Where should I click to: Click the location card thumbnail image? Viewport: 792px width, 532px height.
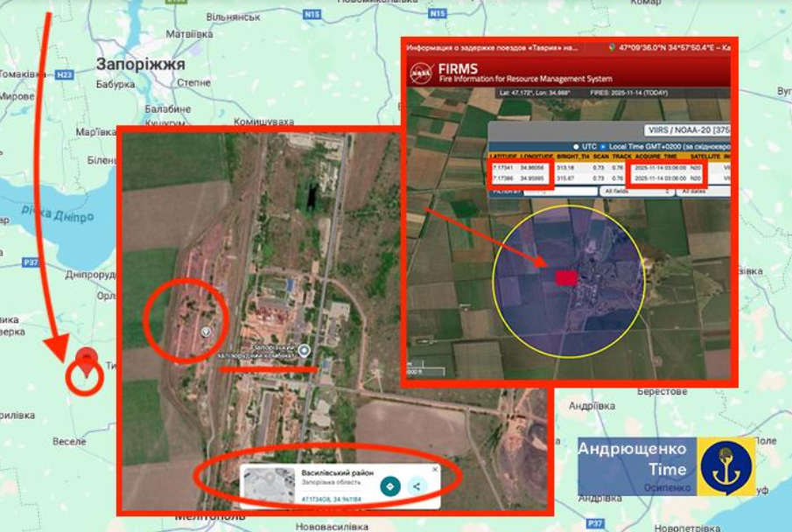point(269,486)
